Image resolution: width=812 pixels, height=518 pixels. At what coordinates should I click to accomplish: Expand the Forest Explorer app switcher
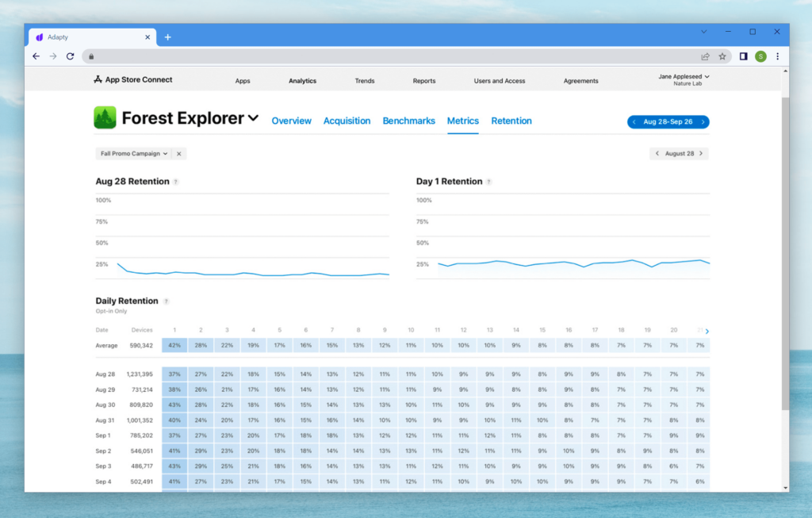pos(253,118)
